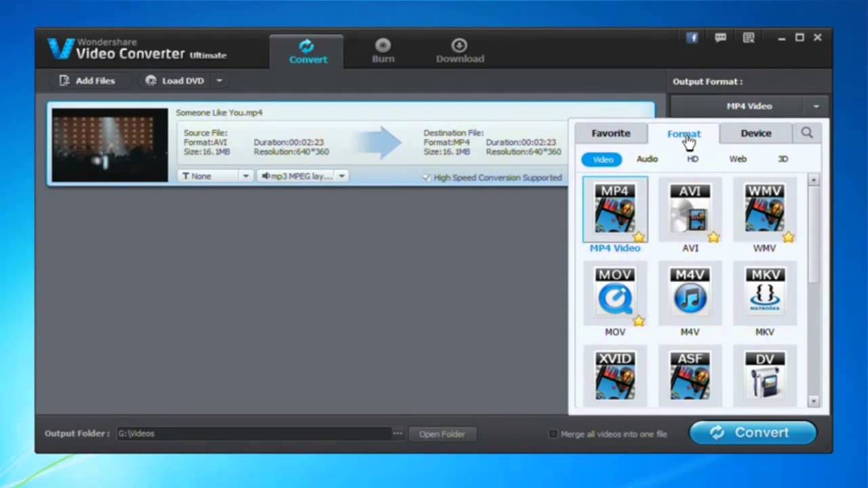This screenshot has width=868, height=488.
Task: Select the Video category
Action: click(602, 159)
